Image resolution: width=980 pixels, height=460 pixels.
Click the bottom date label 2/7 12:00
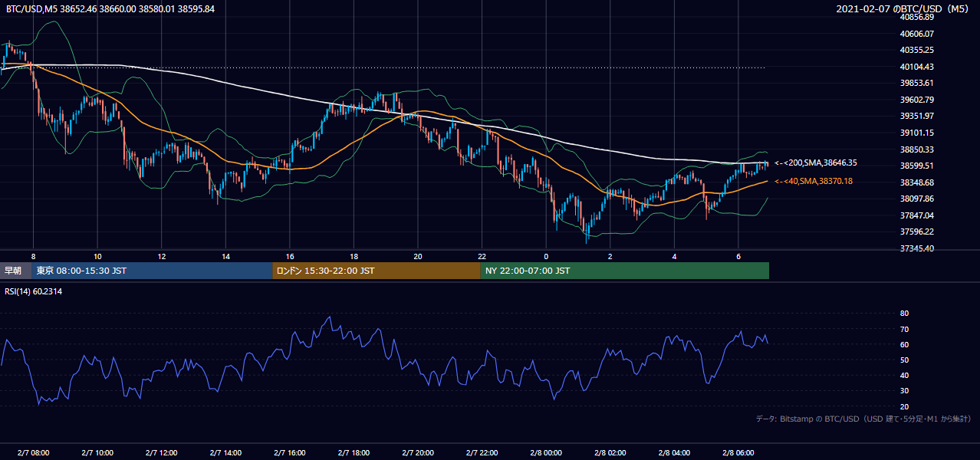[x=161, y=453]
